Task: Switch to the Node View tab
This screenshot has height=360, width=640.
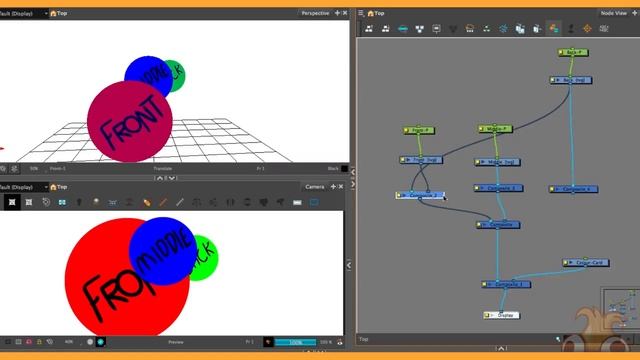Action: coord(613,13)
